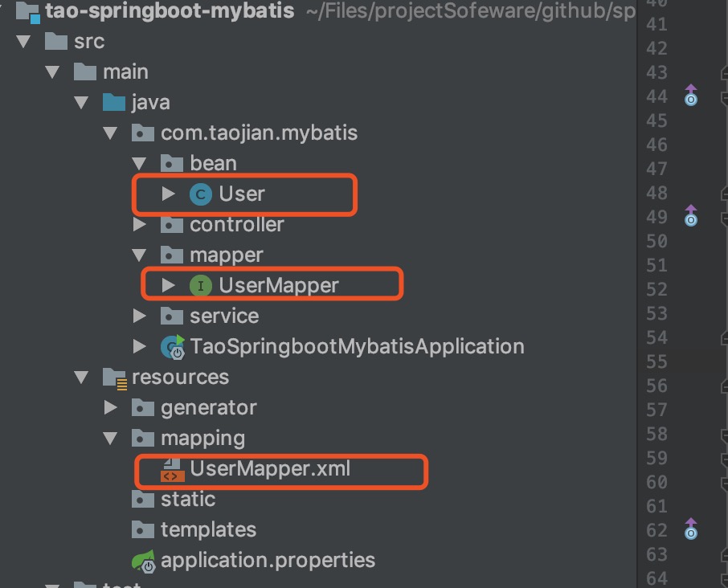Image resolution: width=728 pixels, height=588 pixels.
Task: Expand the generator folder
Action: point(111,408)
